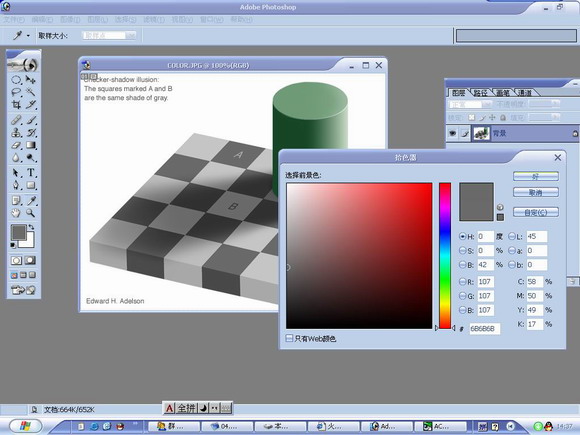This screenshot has width=580, height=435.
Task: Select the Type tool
Action: [31, 173]
